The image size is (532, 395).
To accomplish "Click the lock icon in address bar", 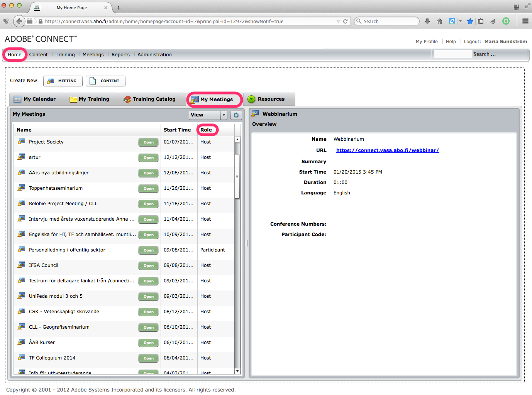I will click(41, 22).
